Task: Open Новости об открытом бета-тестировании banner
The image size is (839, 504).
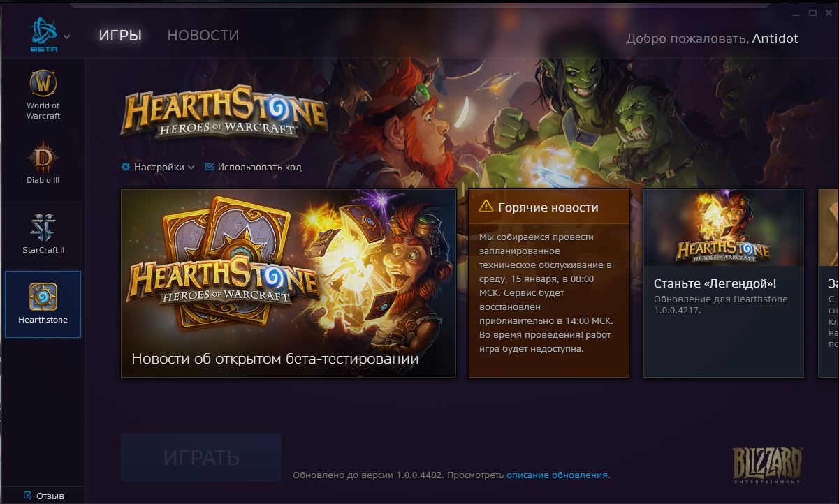Action: (289, 283)
